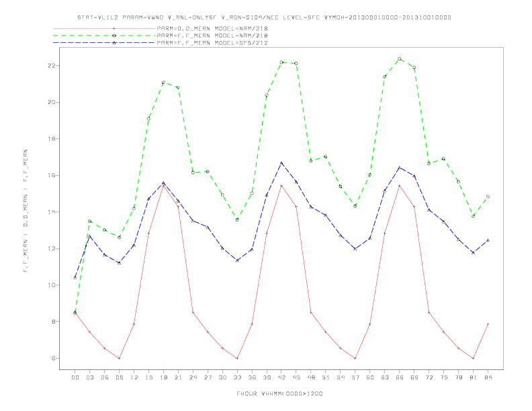Click the green dashed legend line sample
The width and height of the screenshot is (532, 411).
click(x=104, y=36)
